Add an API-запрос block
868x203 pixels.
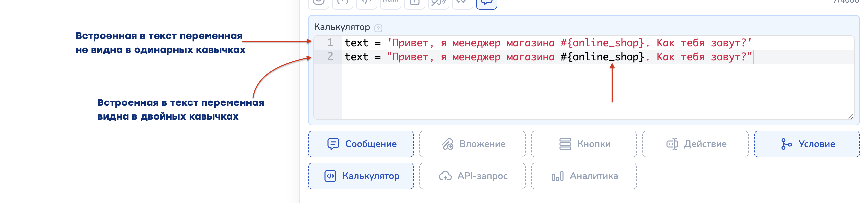(x=472, y=176)
